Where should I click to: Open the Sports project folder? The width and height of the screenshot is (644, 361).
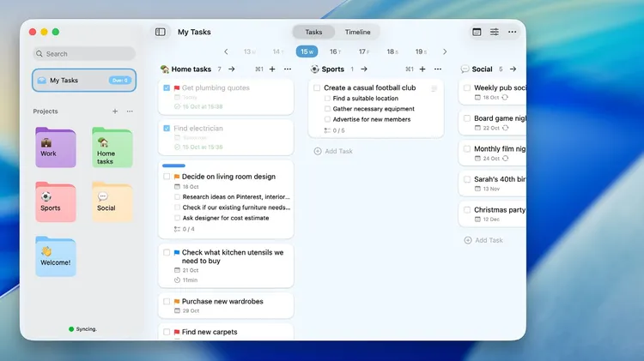click(x=55, y=202)
